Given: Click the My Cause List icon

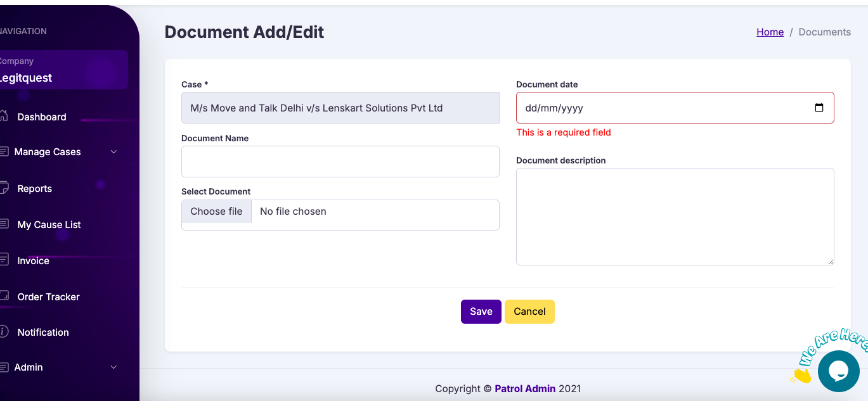Looking at the screenshot, I should [4, 224].
